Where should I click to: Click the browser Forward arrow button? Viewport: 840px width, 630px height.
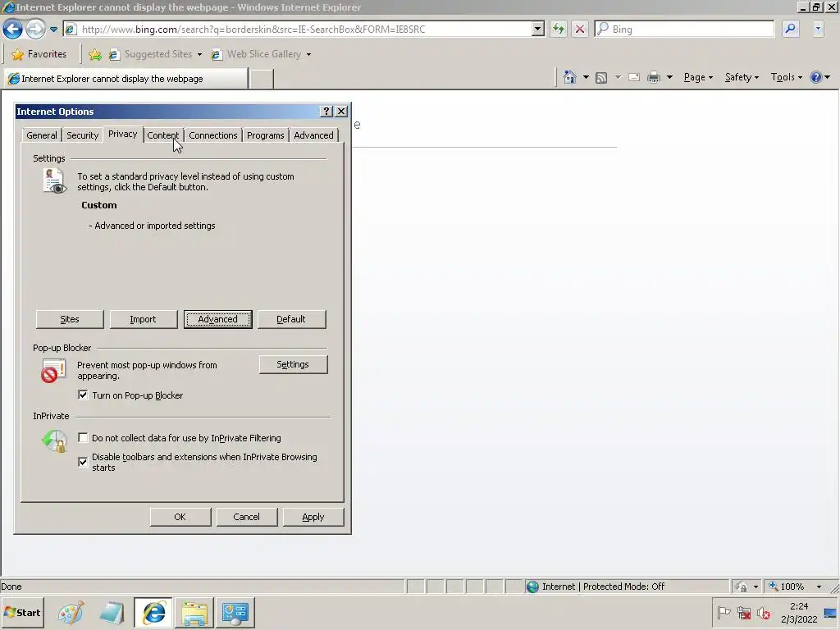pyautogui.click(x=36, y=29)
